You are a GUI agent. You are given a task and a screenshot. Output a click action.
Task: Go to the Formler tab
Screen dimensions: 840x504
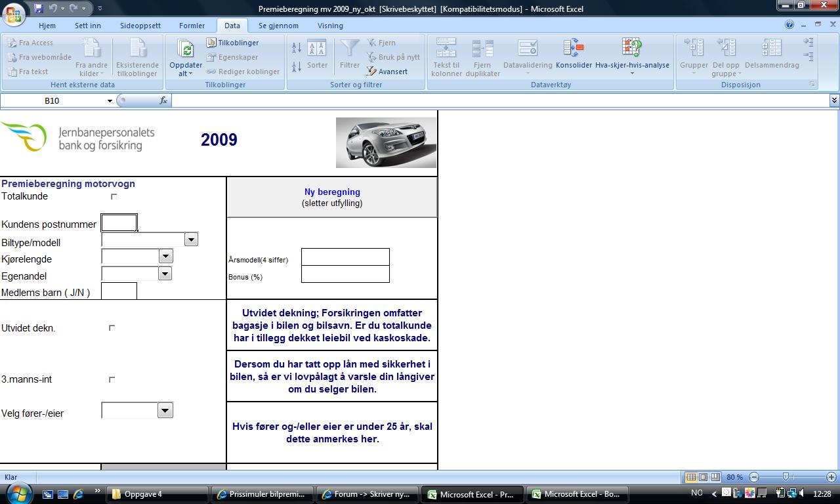[192, 26]
